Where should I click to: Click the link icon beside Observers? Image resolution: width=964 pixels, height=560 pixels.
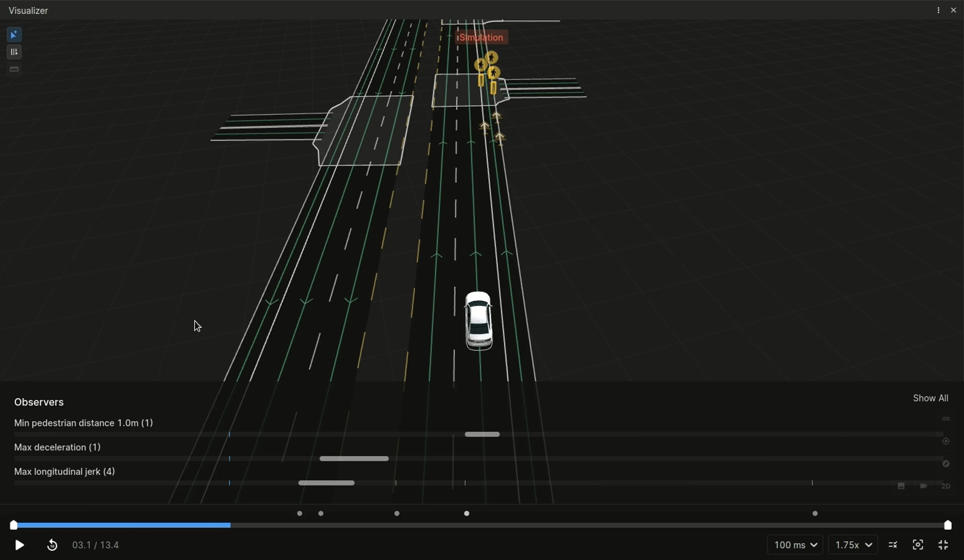946,419
